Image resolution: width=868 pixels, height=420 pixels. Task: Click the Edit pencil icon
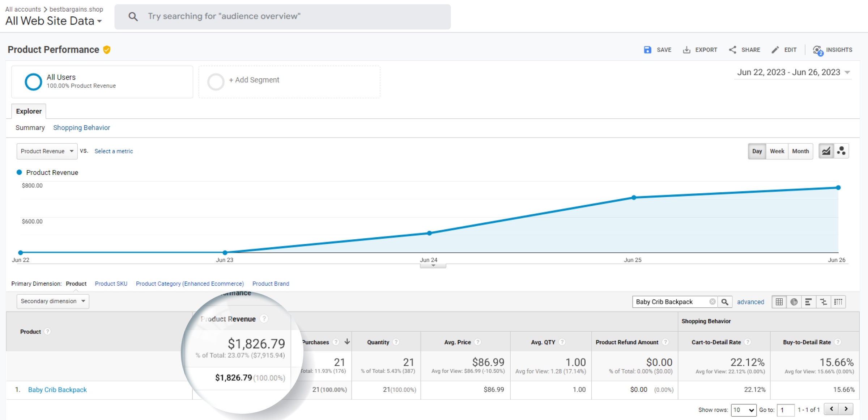click(775, 50)
